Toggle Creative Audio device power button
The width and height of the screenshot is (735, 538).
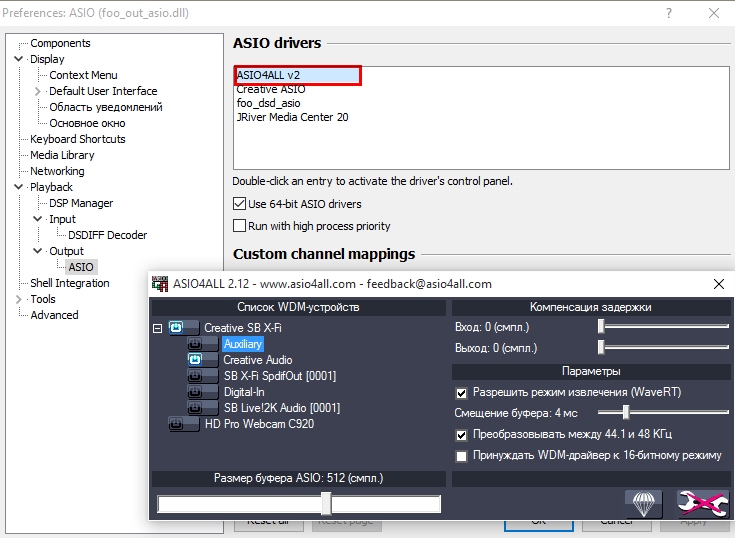click(202, 360)
